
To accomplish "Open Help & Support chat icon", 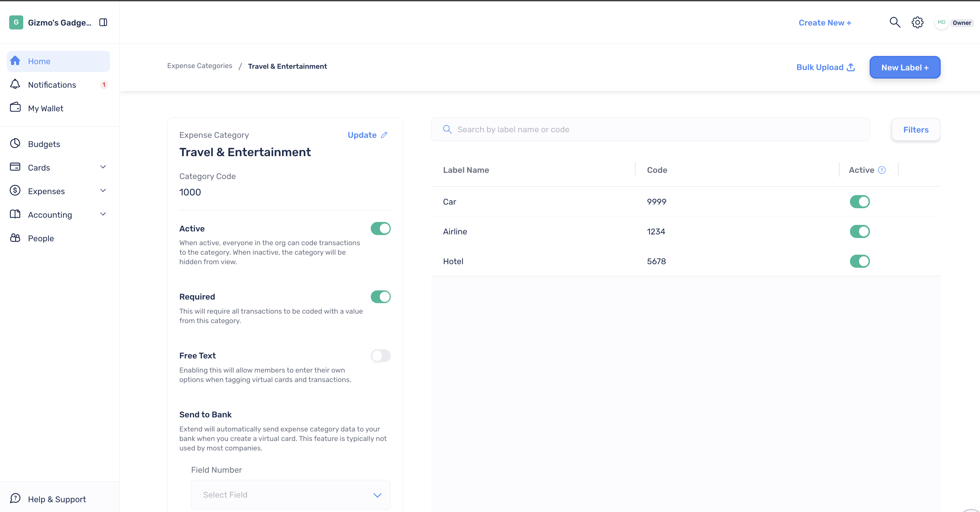I will pyautogui.click(x=15, y=498).
